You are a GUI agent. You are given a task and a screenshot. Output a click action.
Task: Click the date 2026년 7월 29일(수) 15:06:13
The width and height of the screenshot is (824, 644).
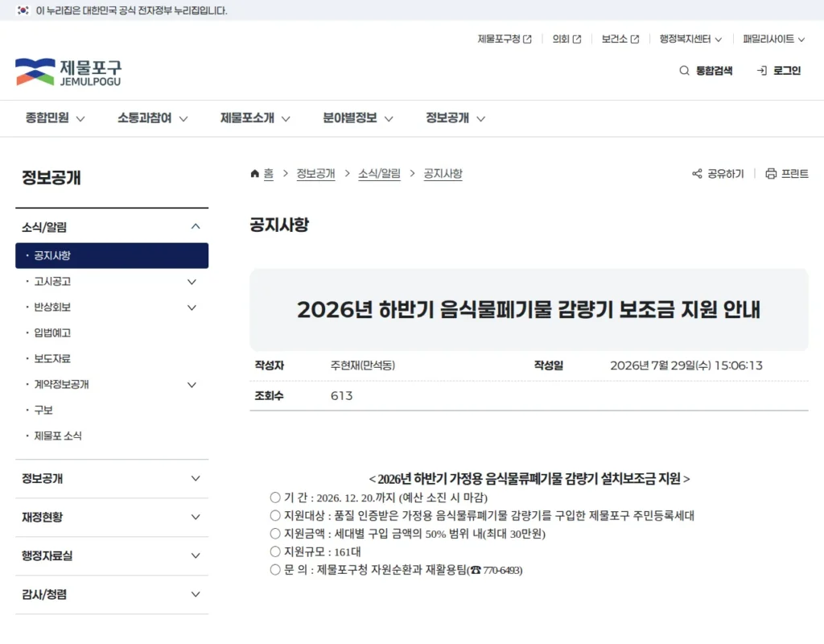(x=686, y=365)
